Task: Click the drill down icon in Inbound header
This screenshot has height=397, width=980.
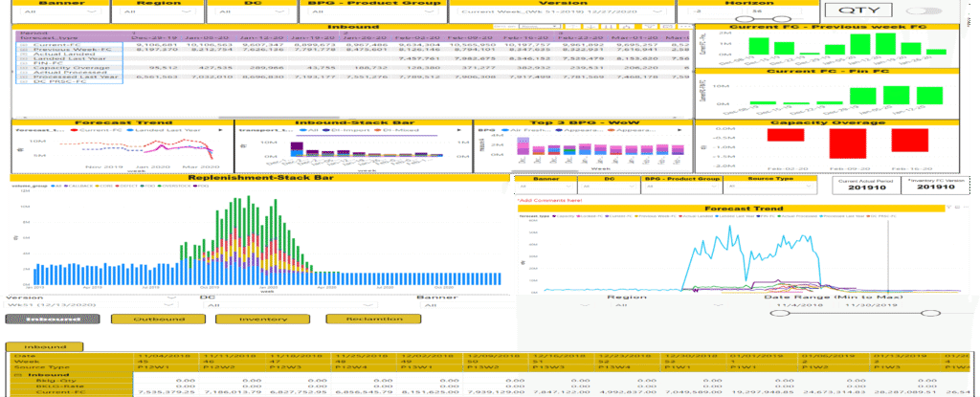Action: coord(590,26)
